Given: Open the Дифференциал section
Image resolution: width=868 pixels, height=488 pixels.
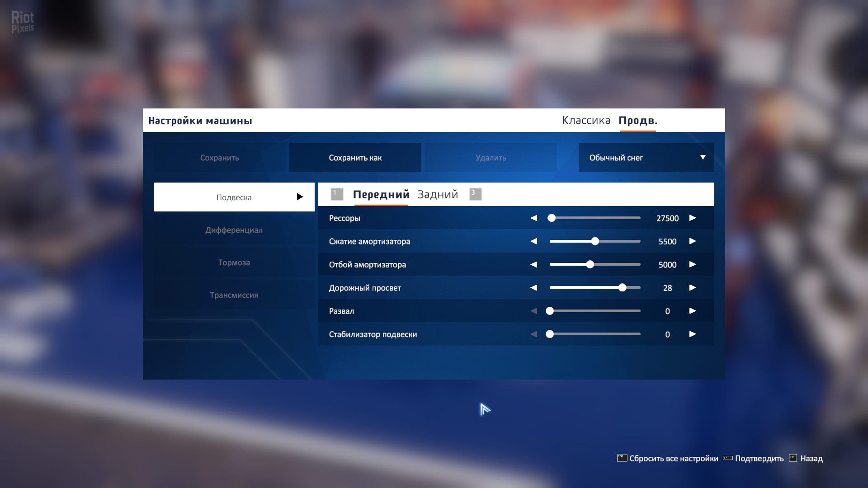Looking at the screenshot, I should coord(234,230).
